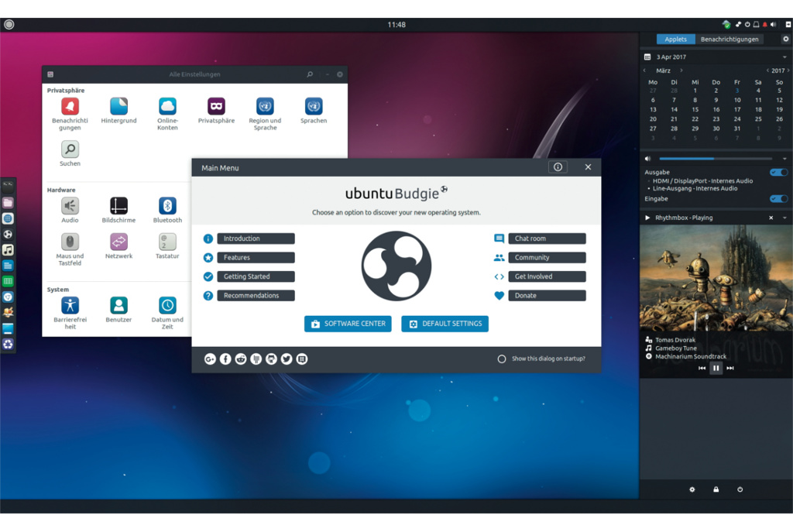Open Privatsphäre mask icon

click(x=216, y=107)
